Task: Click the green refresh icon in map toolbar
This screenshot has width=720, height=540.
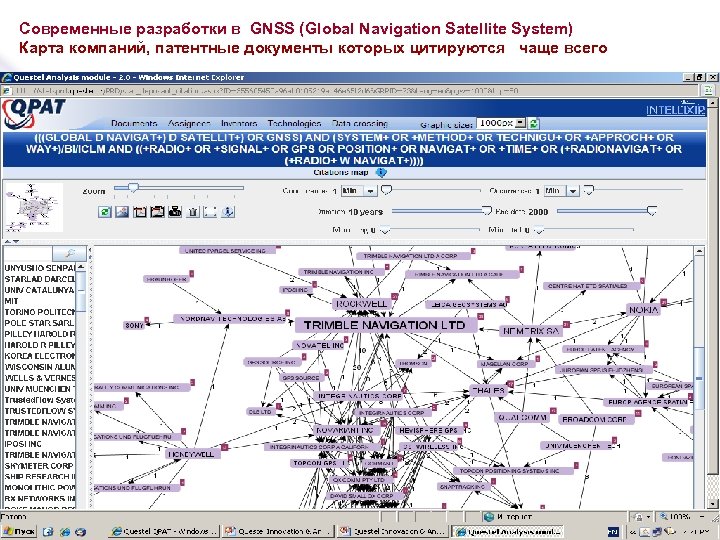Action: (x=105, y=212)
